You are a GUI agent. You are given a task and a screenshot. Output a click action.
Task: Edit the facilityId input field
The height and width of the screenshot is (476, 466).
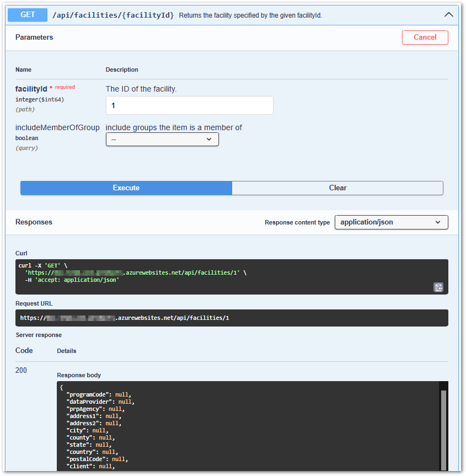(x=189, y=105)
